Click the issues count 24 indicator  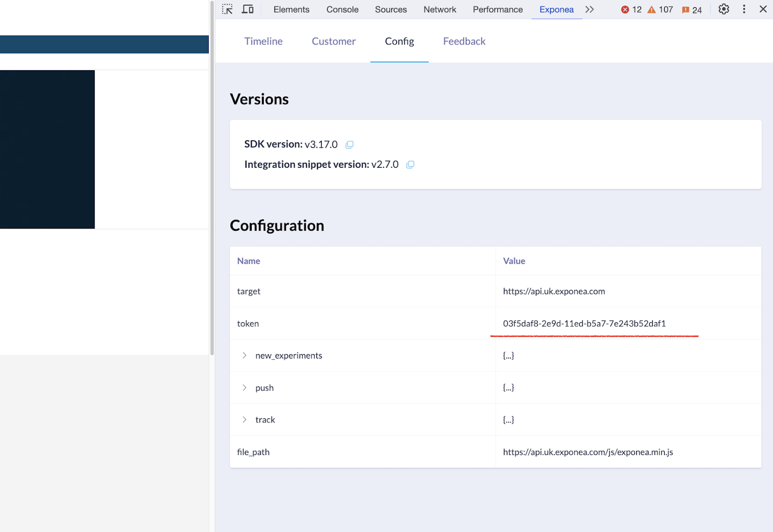692,10
